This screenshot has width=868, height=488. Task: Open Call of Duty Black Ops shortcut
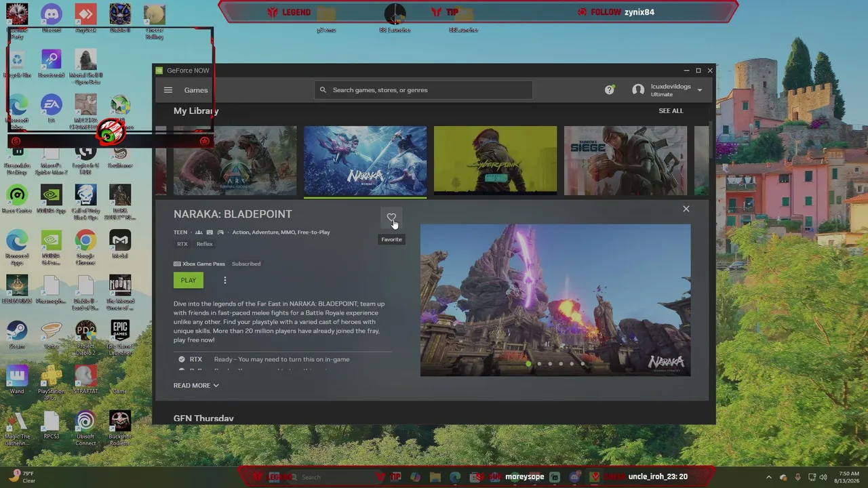coord(85,203)
